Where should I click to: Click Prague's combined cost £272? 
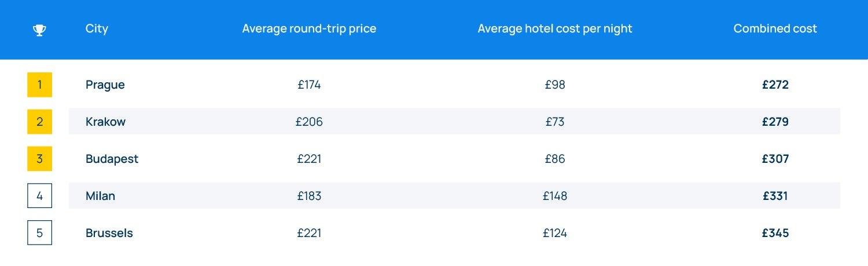point(775,85)
